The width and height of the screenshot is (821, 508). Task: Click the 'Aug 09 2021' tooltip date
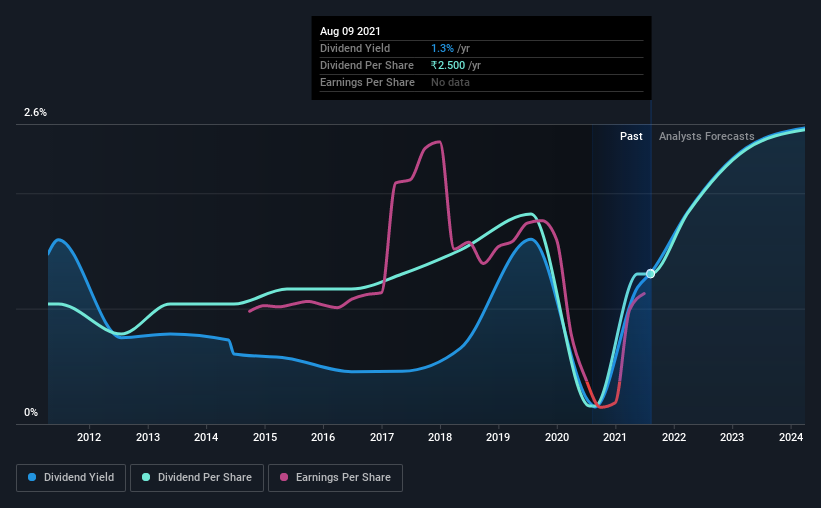click(350, 31)
